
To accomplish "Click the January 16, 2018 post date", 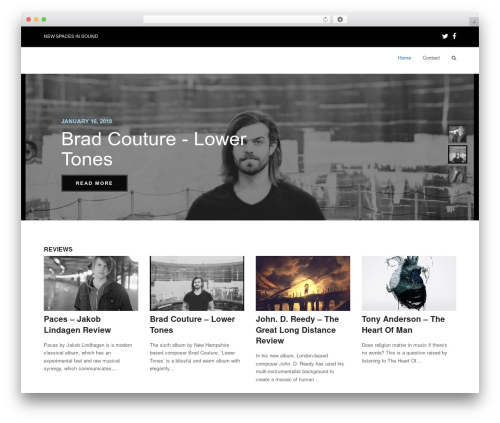I will pos(87,121).
